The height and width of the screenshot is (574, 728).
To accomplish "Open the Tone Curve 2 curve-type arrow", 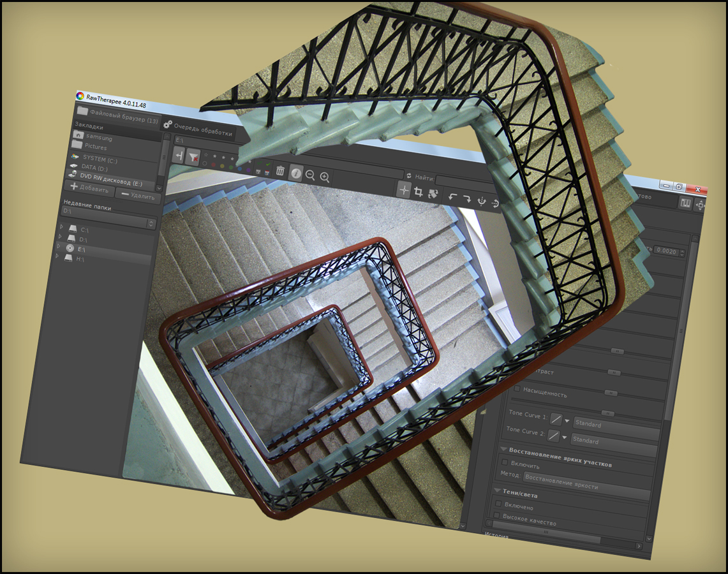I will (565, 438).
